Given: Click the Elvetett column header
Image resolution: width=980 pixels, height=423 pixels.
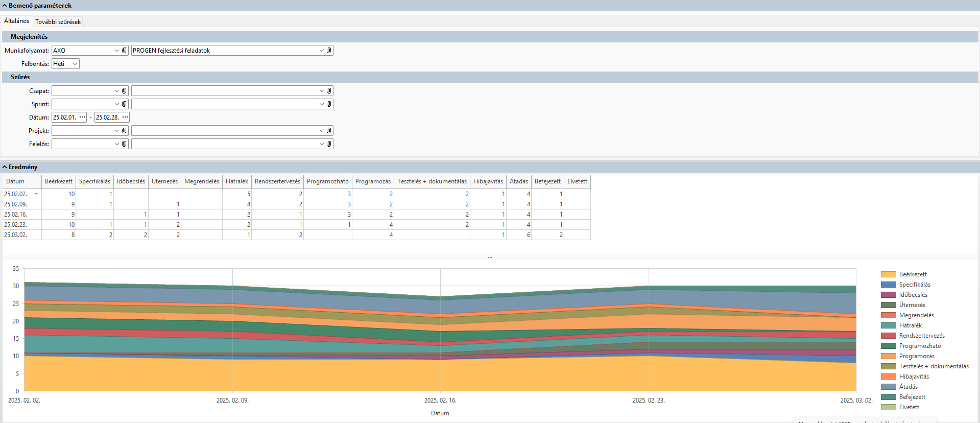Looking at the screenshot, I should (x=577, y=181).
